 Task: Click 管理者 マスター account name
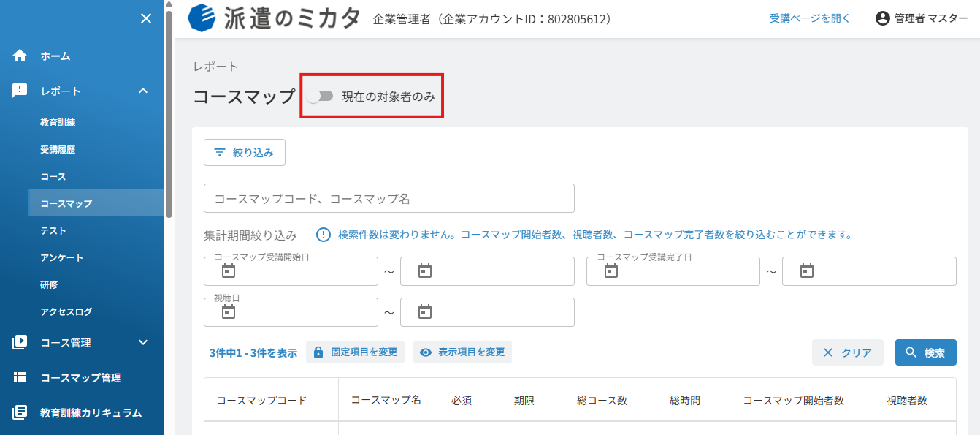pyautogui.click(x=931, y=19)
